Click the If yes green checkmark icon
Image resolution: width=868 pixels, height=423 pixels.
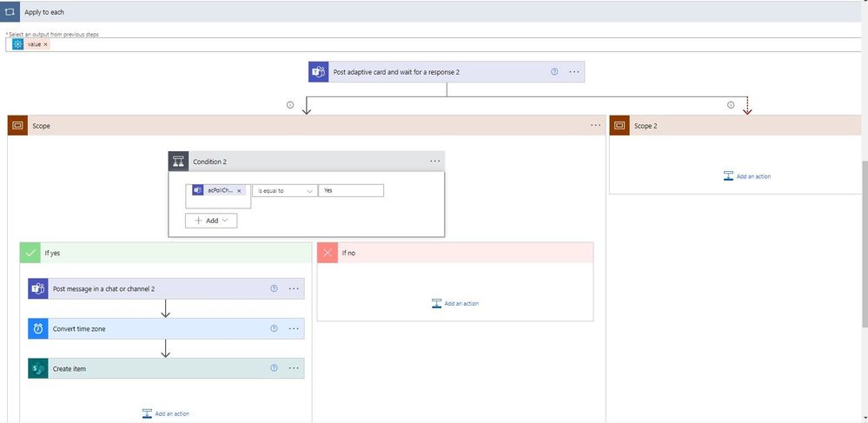[x=30, y=253]
